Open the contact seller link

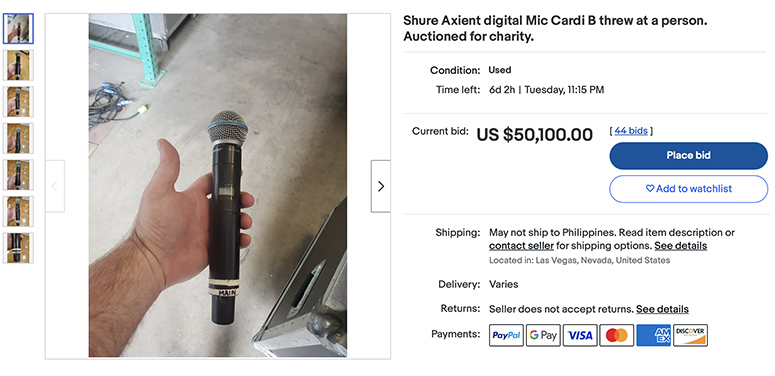coord(521,246)
